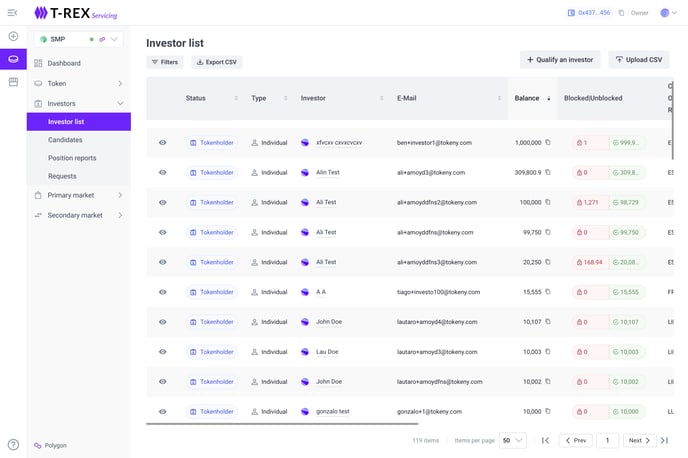Click the Polygon network indicator
The width and height of the screenshot is (688, 458).
tap(50, 445)
